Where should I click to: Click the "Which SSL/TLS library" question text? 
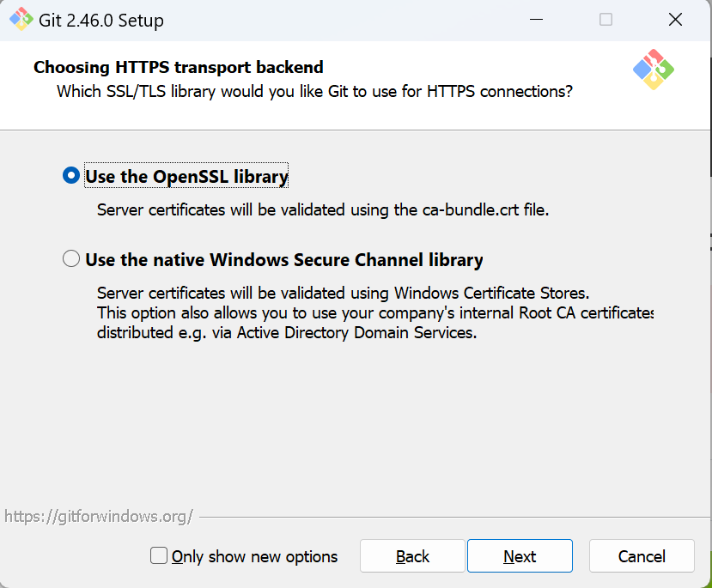click(x=314, y=92)
